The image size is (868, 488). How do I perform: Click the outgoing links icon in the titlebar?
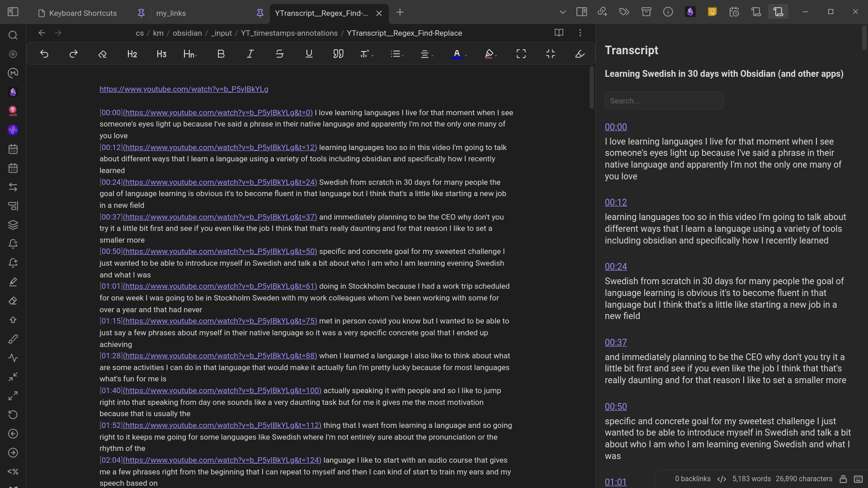click(x=602, y=12)
